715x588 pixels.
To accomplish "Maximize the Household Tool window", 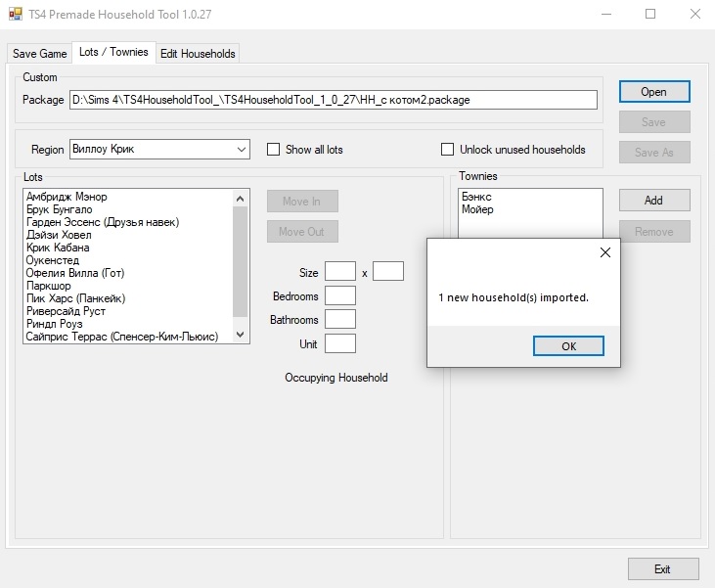I will (x=650, y=14).
